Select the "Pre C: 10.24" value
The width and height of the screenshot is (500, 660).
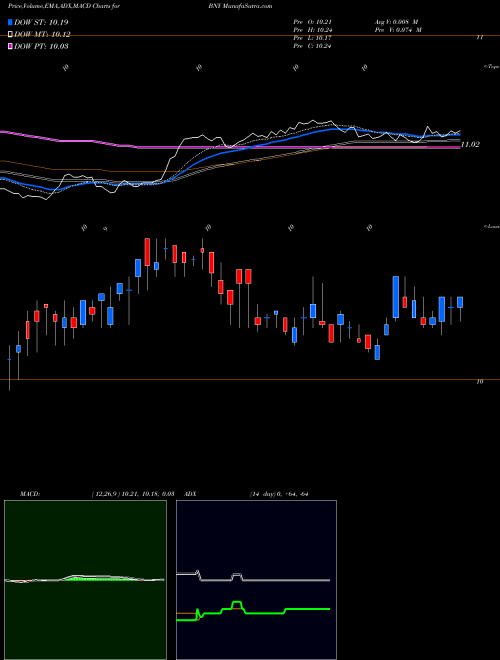312,46
